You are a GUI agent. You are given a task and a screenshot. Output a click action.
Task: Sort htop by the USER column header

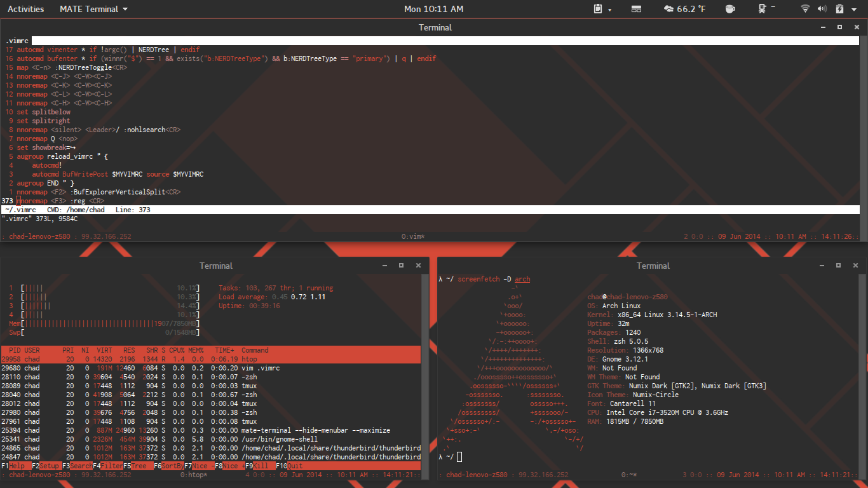tap(32, 350)
